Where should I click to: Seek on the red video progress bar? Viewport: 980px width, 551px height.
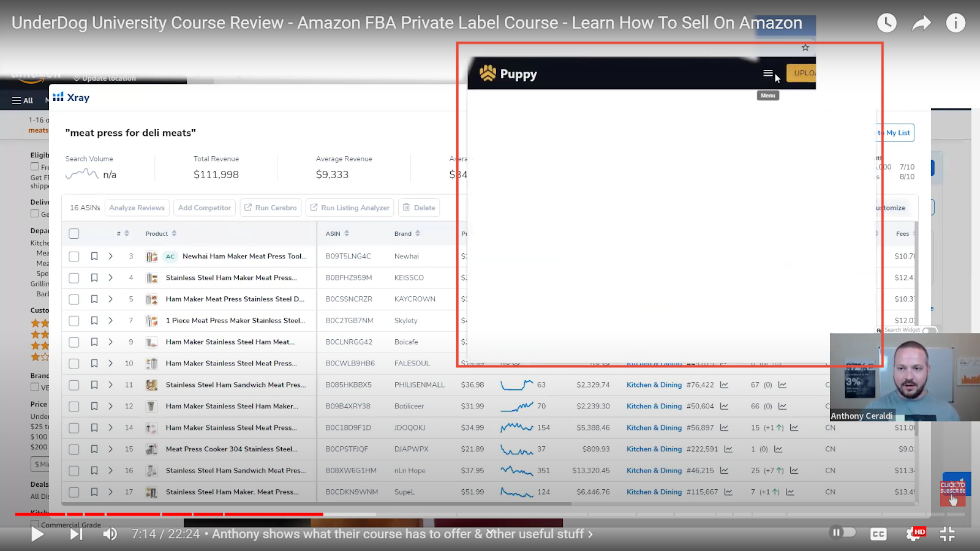click(x=169, y=514)
